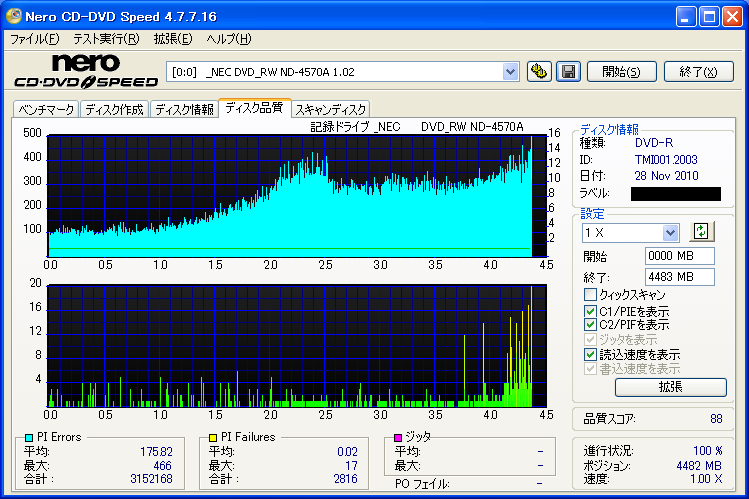Open the ヘルプ(H) menu
This screenshot has height=499, width=749.
point(229,39)
